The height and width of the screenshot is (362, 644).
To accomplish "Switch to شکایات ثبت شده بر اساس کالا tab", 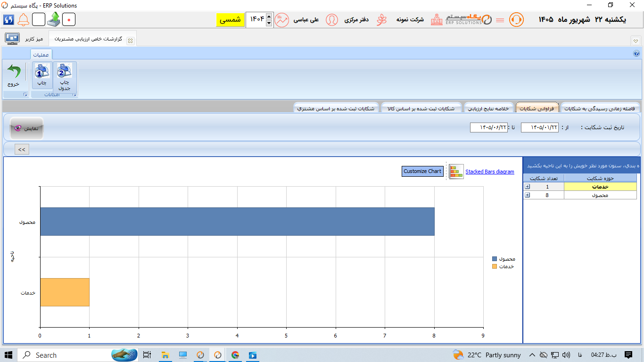I will pyautogui.click(x=421, y=108).
